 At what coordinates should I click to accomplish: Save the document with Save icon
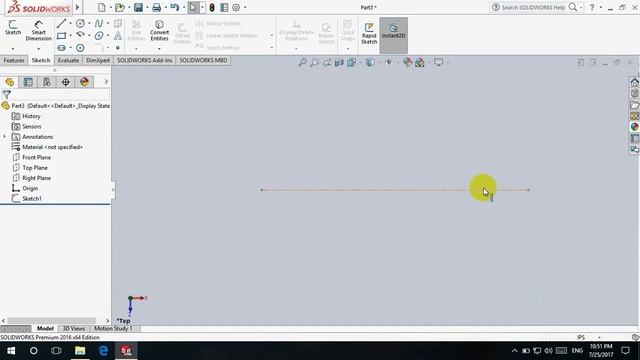point(138,7)
